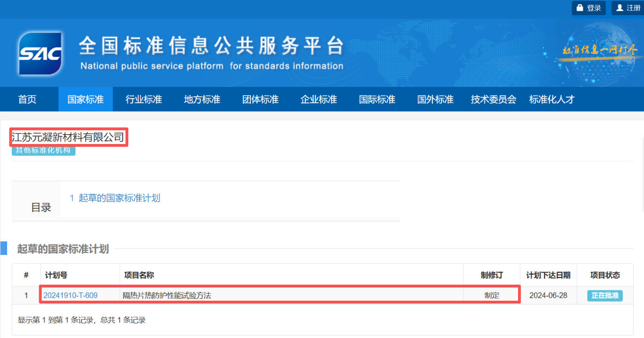Click the 其他标准化机构 tag
Viewport: 644px width, 338px height.
coord(43,150)
